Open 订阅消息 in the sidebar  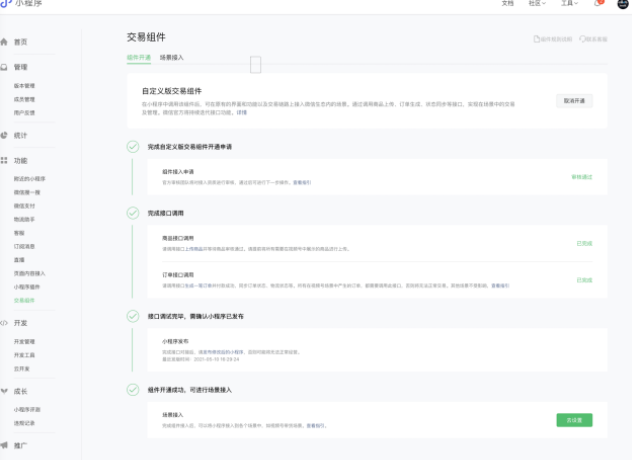point(24,246)
